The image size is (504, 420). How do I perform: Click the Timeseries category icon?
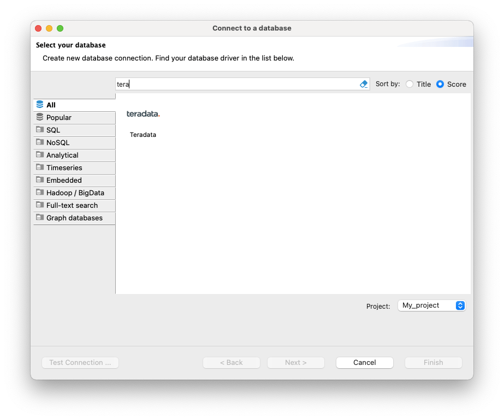point(40,167)
